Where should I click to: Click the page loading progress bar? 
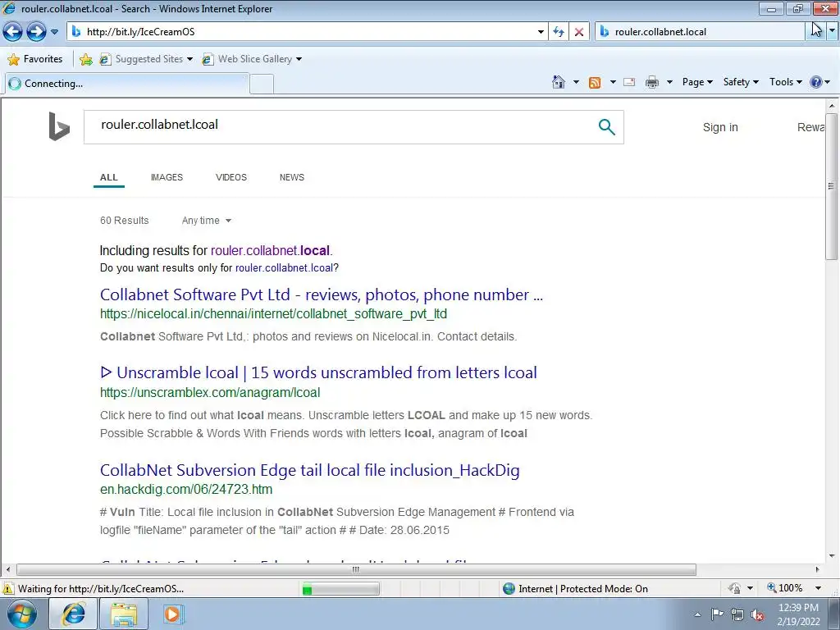(x=340, y=589)
